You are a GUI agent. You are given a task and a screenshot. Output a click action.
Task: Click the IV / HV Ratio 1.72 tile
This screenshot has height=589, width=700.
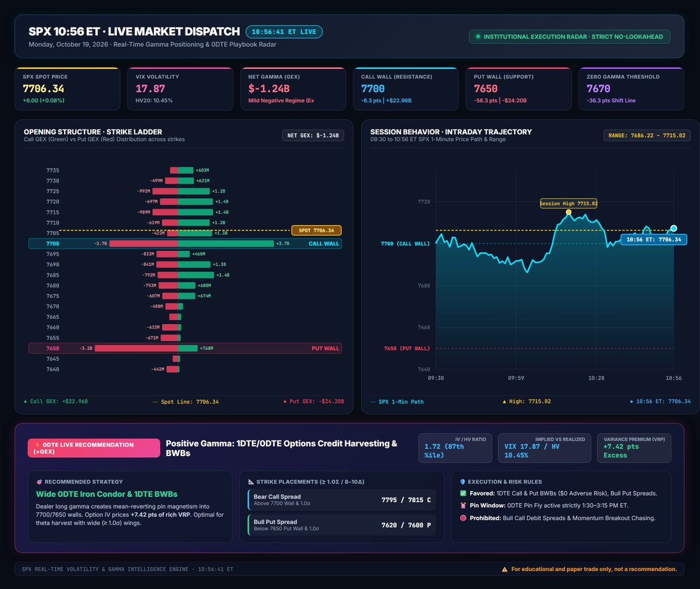point(456,448)
